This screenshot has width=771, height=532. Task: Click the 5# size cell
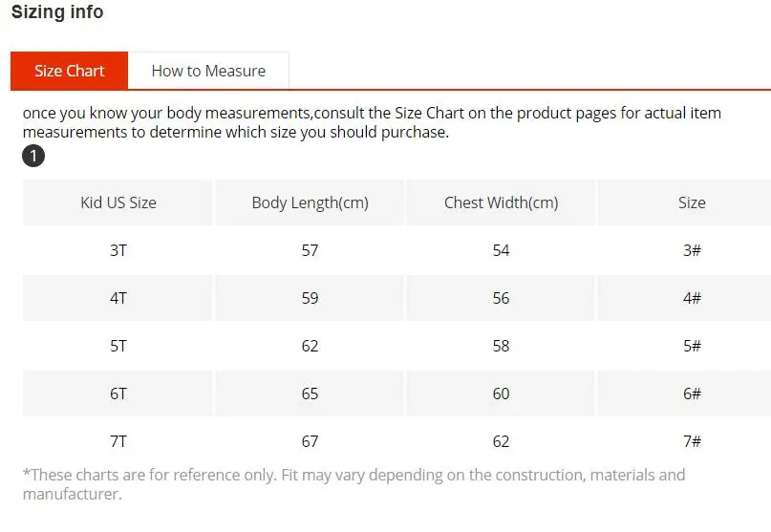point(692,346)
